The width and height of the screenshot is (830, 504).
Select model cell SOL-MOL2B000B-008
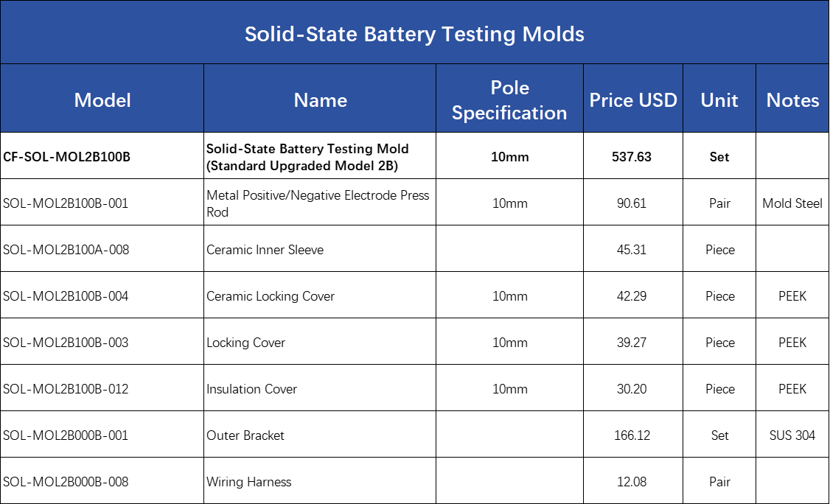click(x=102, y=481)
